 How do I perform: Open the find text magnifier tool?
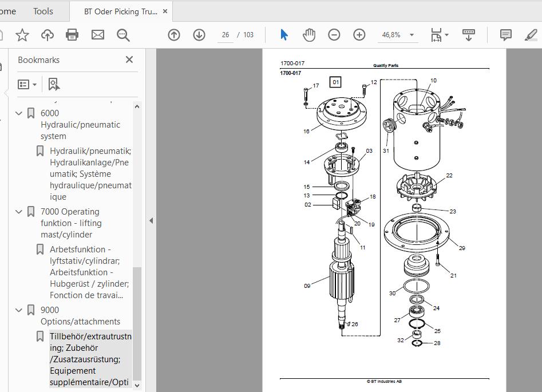pyautogui.click(x=123, y=35)
